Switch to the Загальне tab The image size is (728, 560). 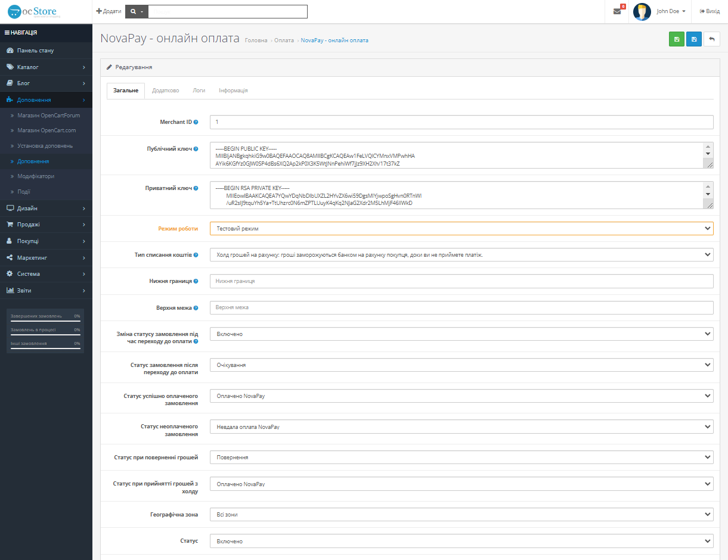click(x=126, y=91)
